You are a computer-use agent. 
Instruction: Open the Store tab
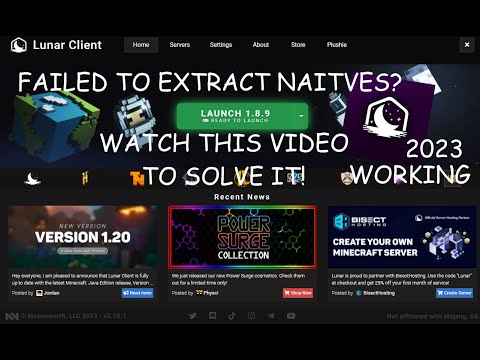298,45
